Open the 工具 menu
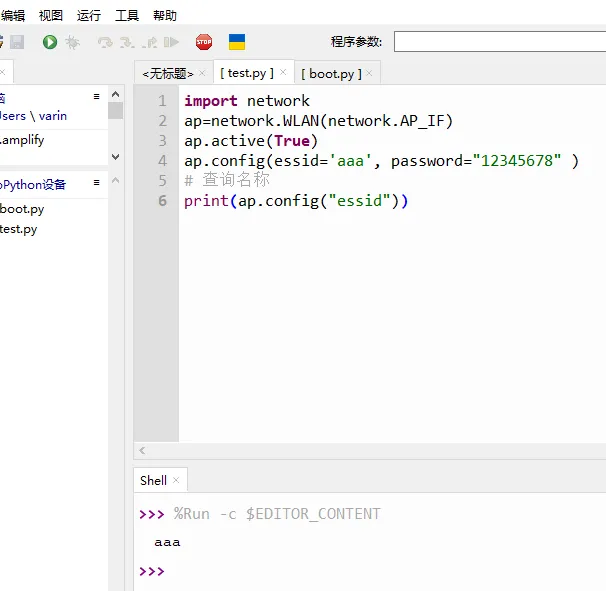Viewport: 606px width, 591px height. pos(127,15)
